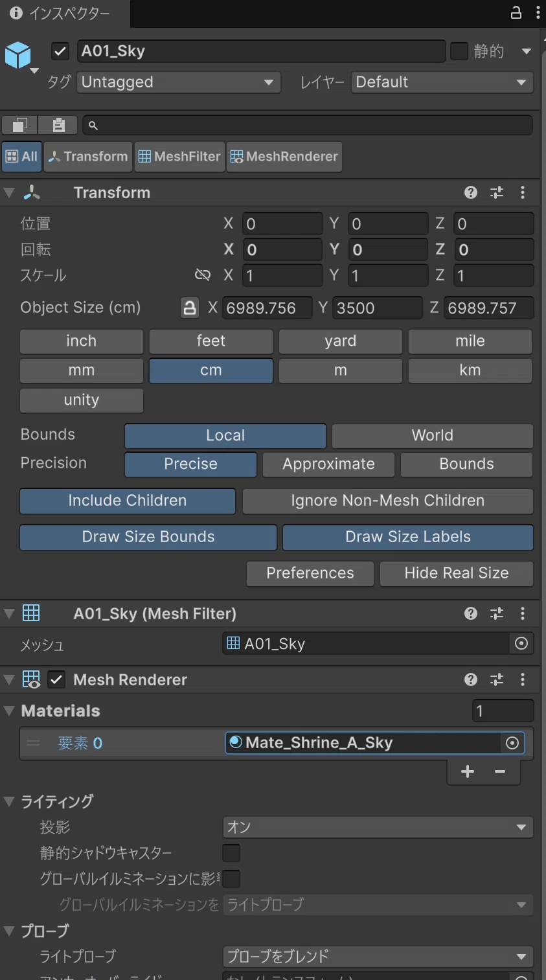The width and height of the screenshot is (546, 980).
Task: Switch to the MeshFilter component tab
Action: [x=179, y=157]
